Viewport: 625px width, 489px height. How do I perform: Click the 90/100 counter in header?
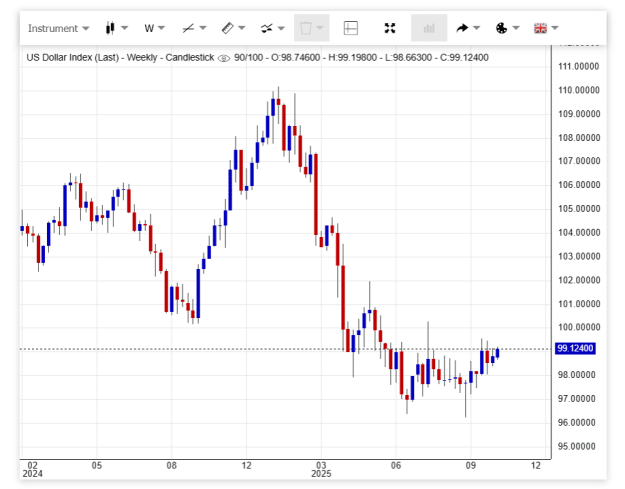click(x=248, y=58)
